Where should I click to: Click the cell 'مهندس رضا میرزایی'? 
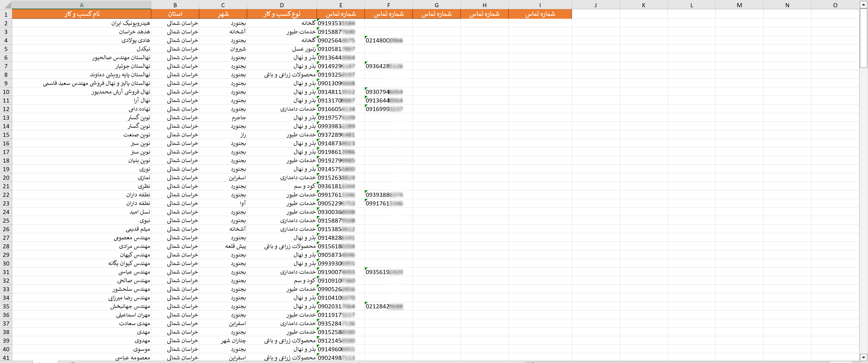[82, 298]
